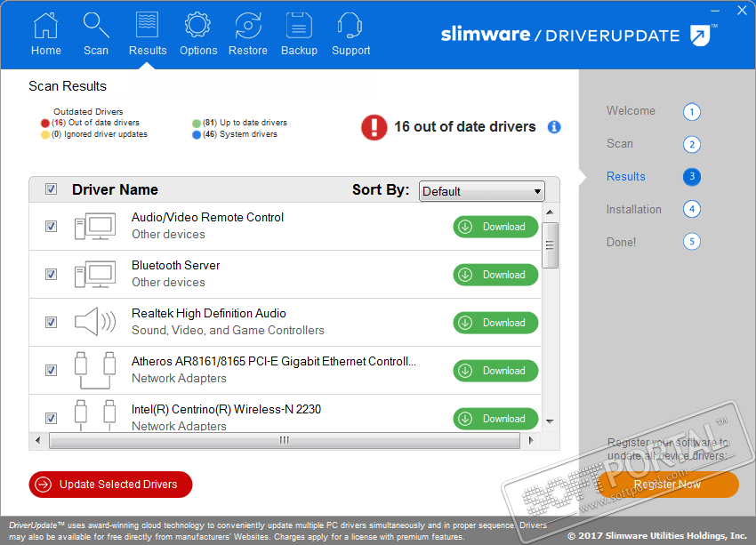Select Installation step in sidebar

[x=633, y=209]
